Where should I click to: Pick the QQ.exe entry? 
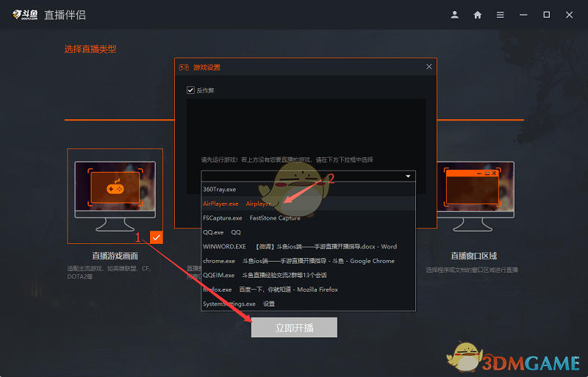click(308, 232)
